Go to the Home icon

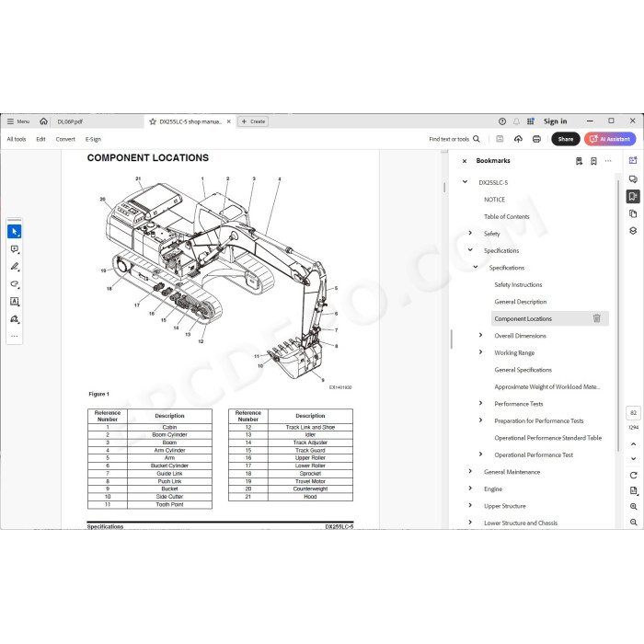(x=43, y=121)
